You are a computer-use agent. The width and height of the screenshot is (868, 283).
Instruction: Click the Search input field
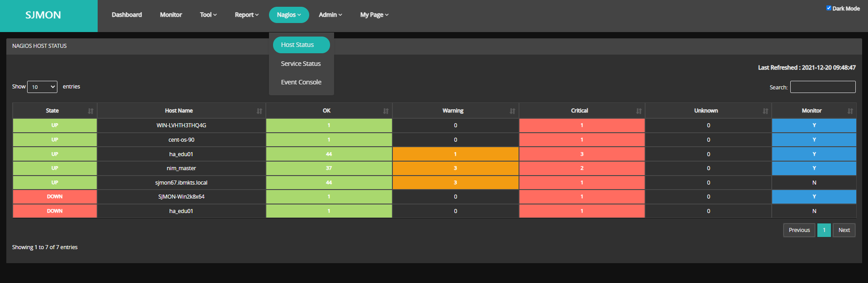point(822,87)
